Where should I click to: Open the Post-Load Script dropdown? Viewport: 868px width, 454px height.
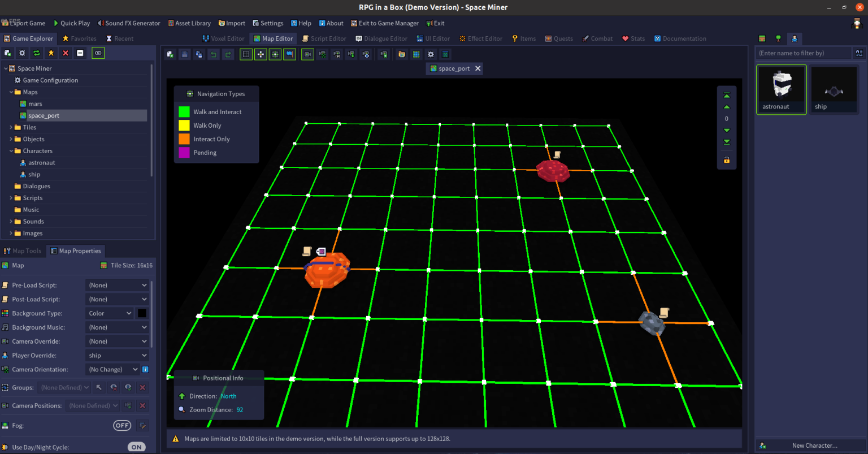click(118, 299)
